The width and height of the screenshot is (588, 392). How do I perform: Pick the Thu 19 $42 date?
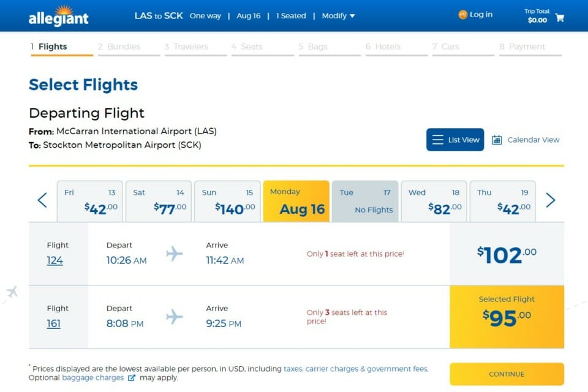click(503, 202)
